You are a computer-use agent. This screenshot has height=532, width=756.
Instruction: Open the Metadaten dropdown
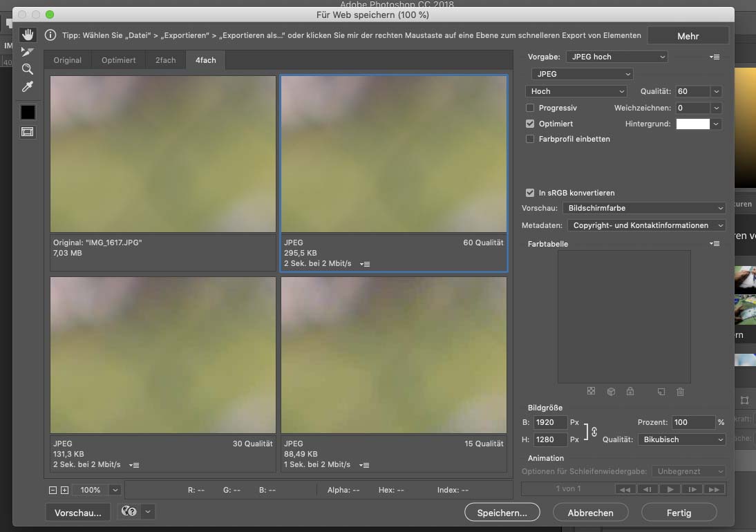click(x=646, y=225)
